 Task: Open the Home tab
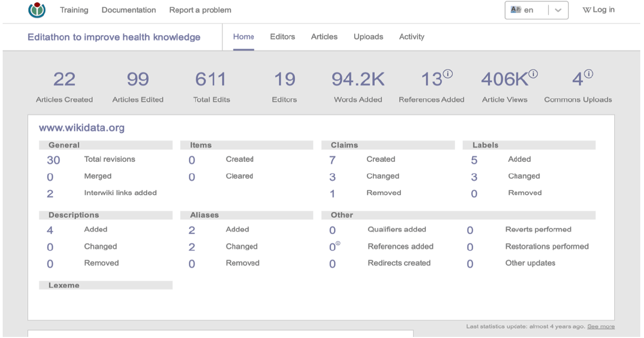(244, 37)
